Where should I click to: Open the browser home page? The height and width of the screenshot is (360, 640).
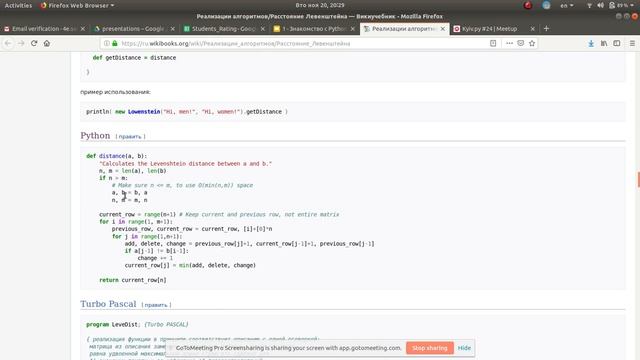point(47,43)
